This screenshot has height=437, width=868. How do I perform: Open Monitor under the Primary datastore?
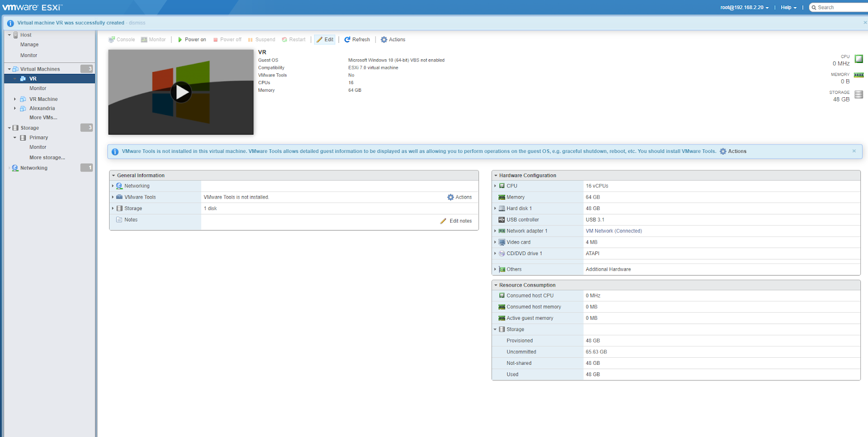point(38,147)
